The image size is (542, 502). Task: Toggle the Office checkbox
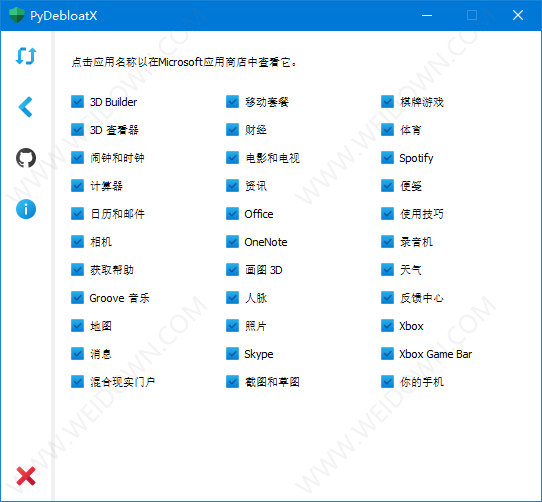(x=233, y=214)
